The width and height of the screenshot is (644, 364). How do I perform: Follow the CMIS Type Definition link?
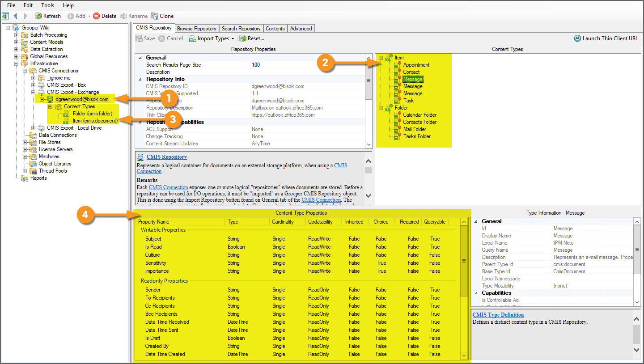tap(498, 315)
